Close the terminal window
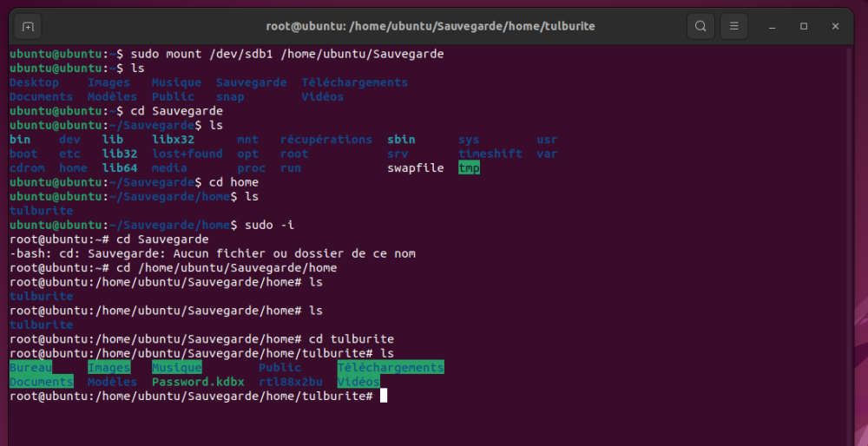 pyautogui.click(x=835, y=26)
